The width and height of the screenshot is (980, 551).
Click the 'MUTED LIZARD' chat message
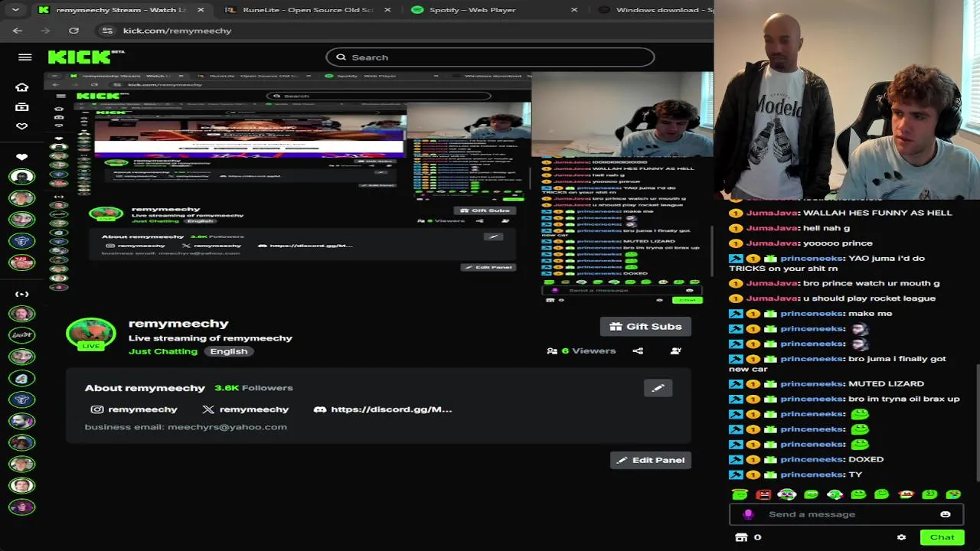click(x=886, y=383)
